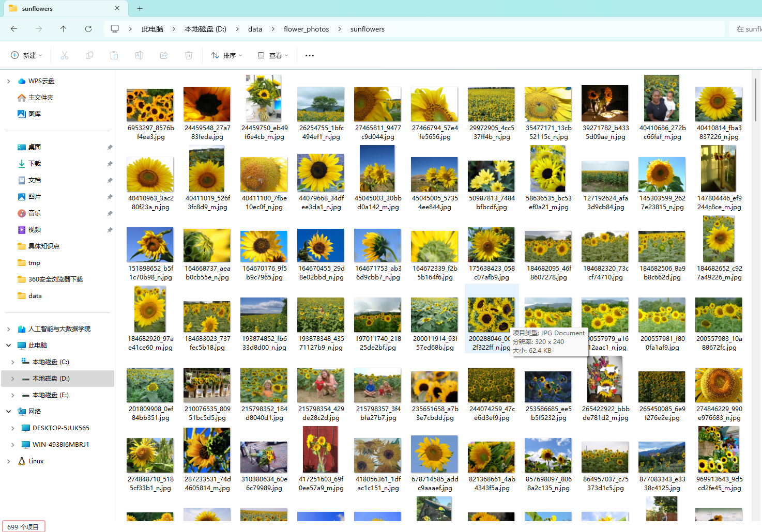Open tmp folder in sidebar
This screenshot has width=762, height=532.
click(34, 263)
